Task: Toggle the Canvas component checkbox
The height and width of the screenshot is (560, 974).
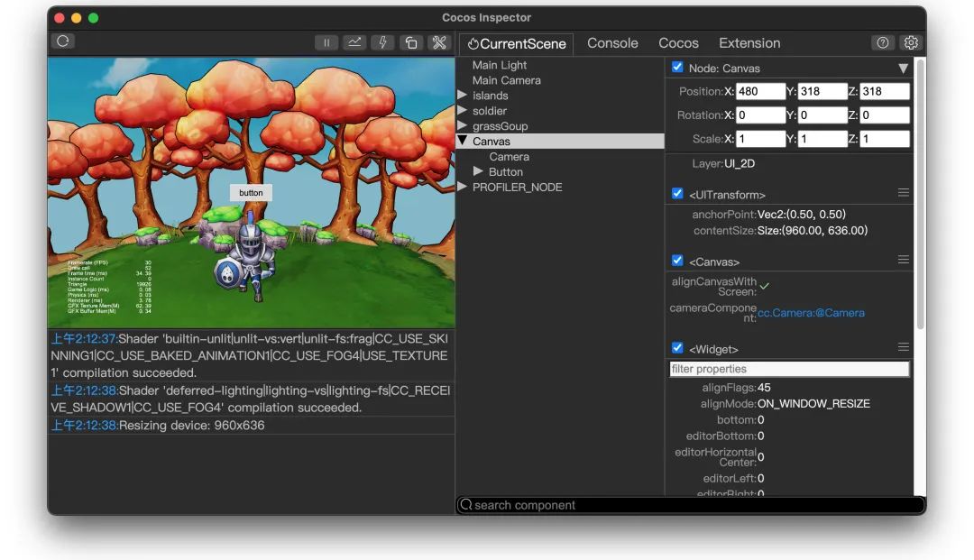Action: click(x=677, y=261)
